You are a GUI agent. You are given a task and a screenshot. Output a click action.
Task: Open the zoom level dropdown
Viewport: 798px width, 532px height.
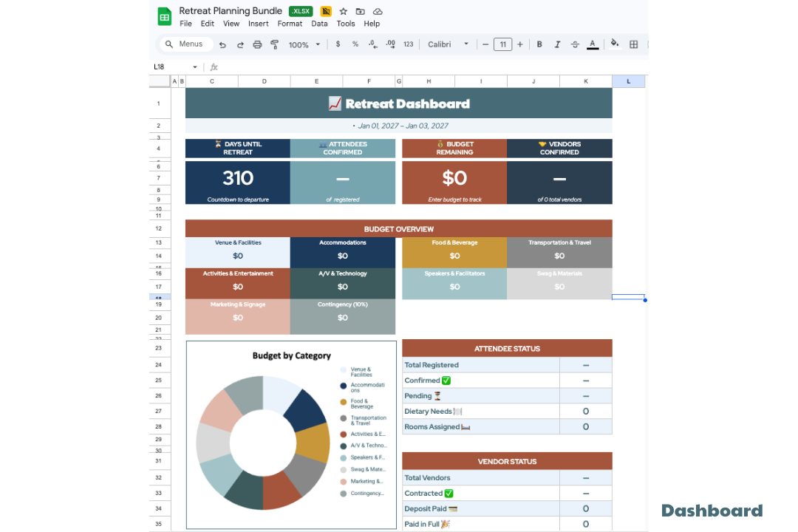pos(303,44)
